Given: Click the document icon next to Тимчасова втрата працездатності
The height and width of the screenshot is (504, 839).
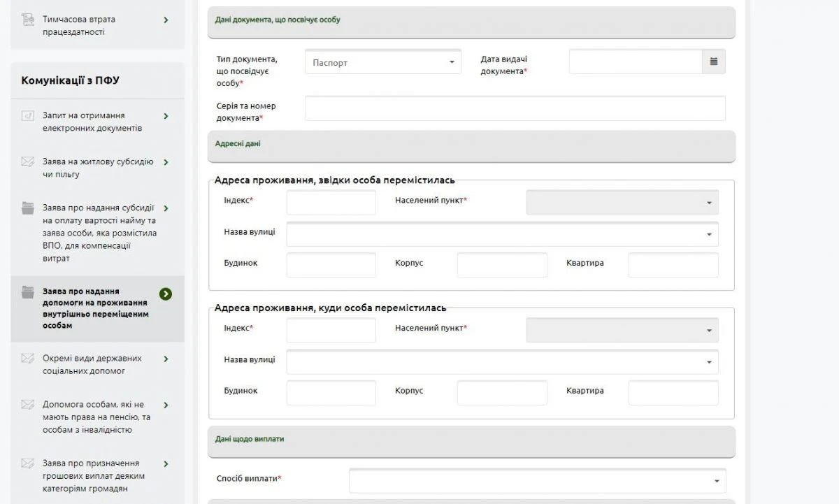Looking at the screenshot, I should (27, 20).
